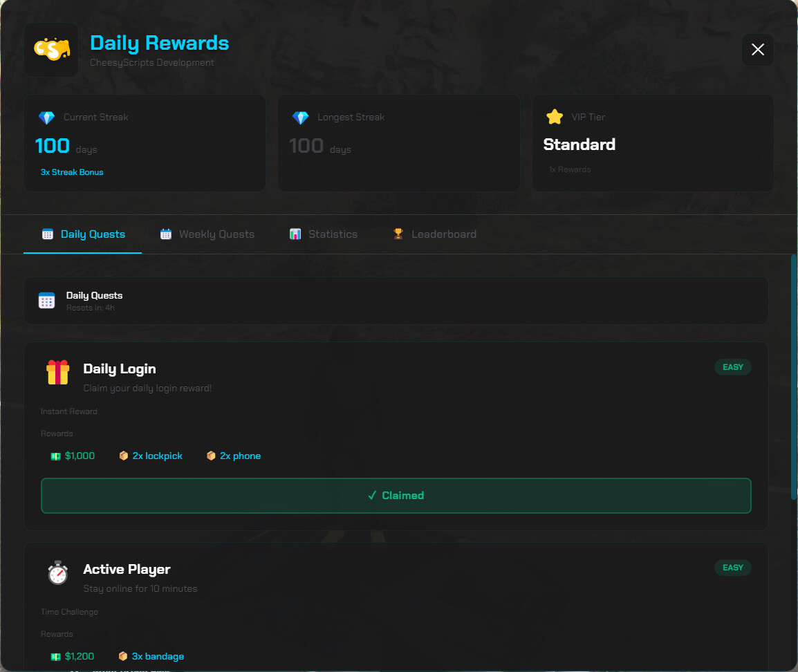This screenshot has height=672, width=798.
Task: Click the 'CheesyScripts Development' subtitle
Action: pos(151,63)
